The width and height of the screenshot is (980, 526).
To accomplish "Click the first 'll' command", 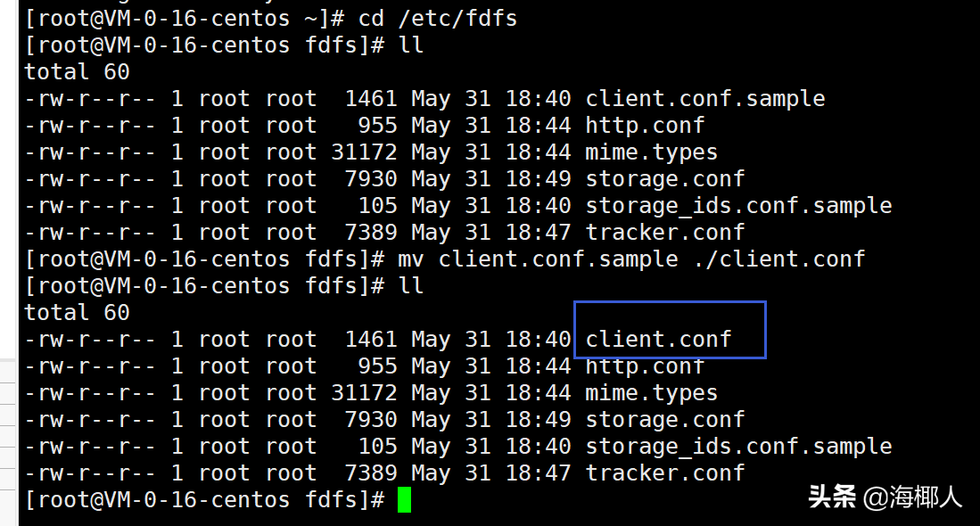I will pyautogui.click(x=412, y=45).
